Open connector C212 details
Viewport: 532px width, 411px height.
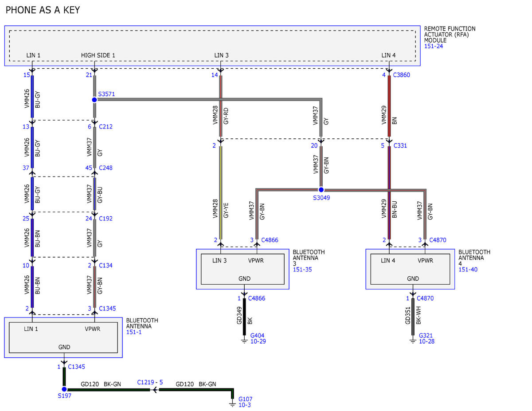point(106,127)
